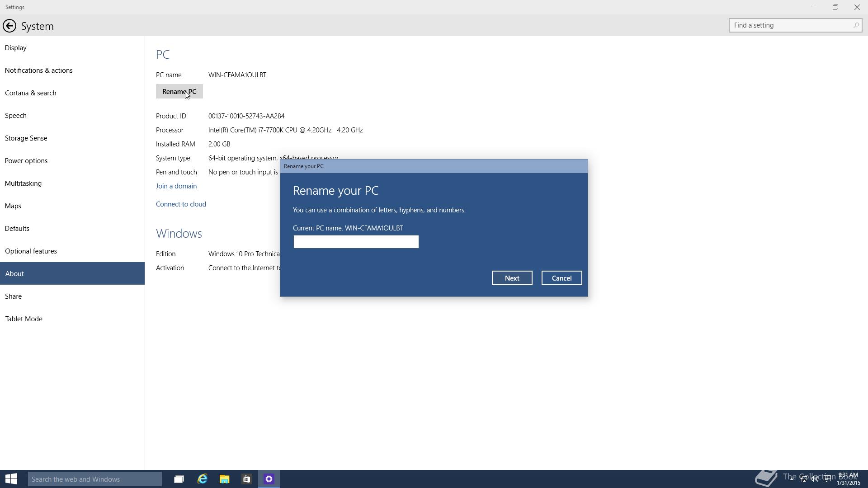Open Share settings
This screenshot has height=488, width=868.
[x=72, y=296]
